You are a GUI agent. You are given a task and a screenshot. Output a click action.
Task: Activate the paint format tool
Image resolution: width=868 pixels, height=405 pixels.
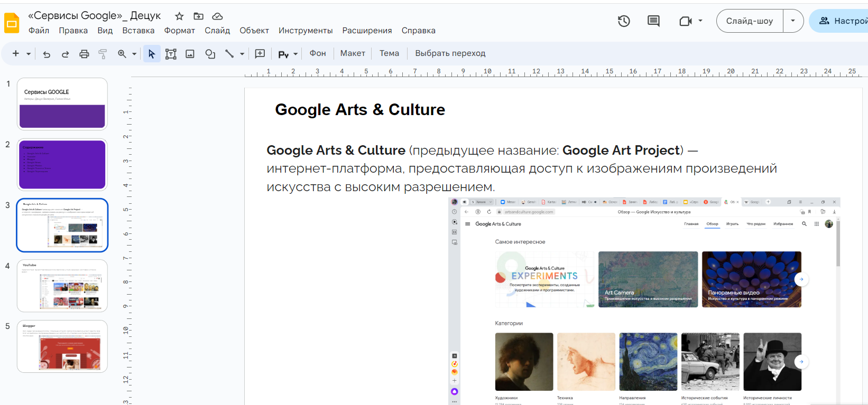click(x=103, y=54)
